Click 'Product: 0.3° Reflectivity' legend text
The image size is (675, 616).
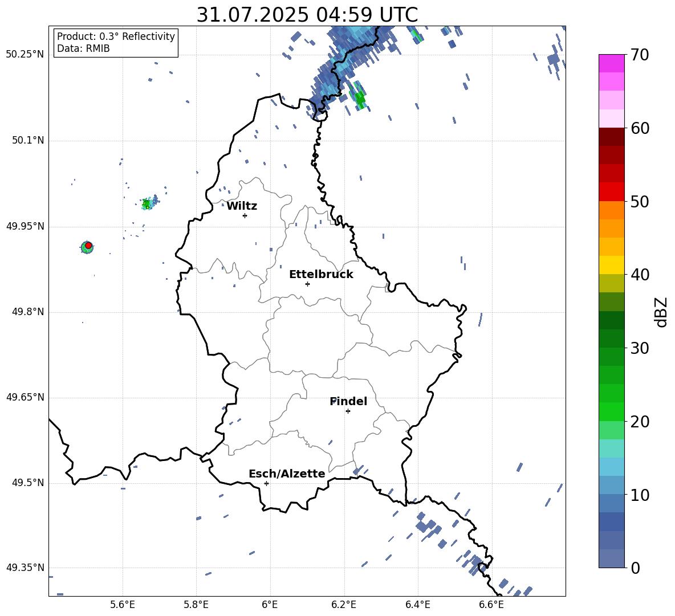click(116, 36)
